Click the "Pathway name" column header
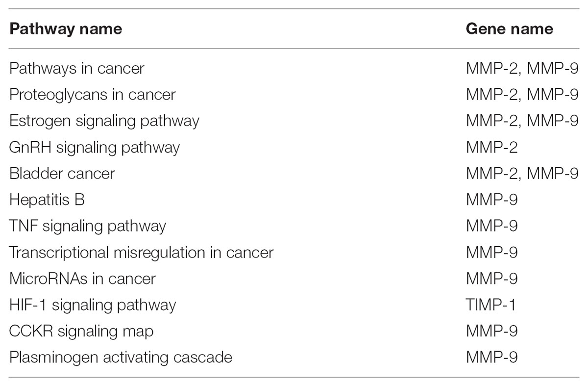588x386 pixels. point(66,28)
